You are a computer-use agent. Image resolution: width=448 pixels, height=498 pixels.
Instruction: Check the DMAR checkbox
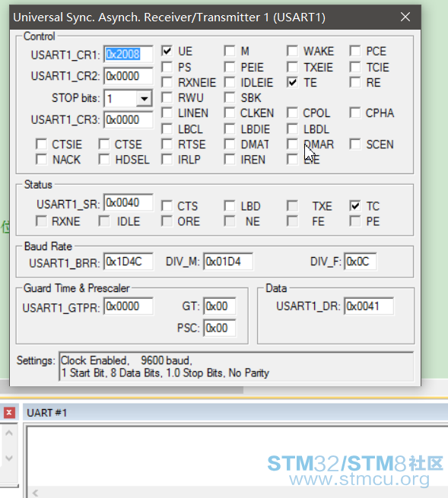(292, 144)
